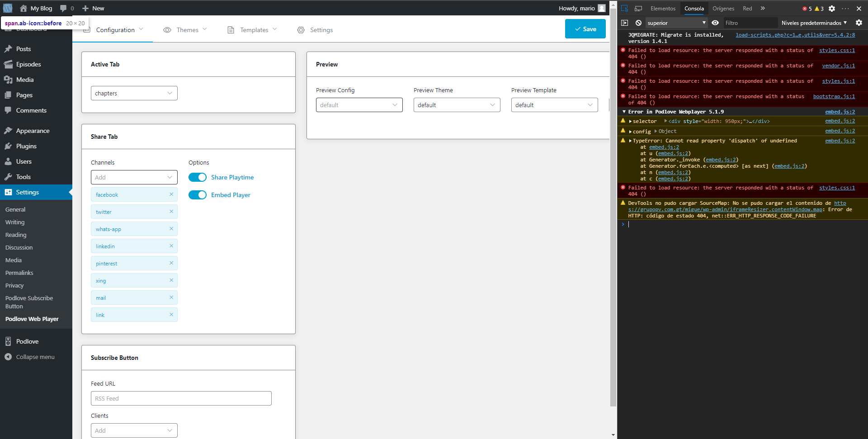Open the Preview Theme dropdown
868x439 pixels.
tap(457, 105)
